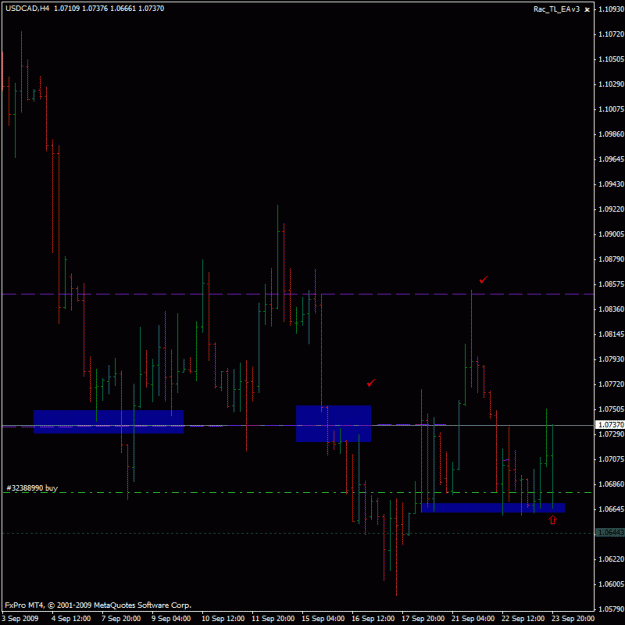Viewport: 625px width, 625px height.
Task: Select the blue rectangle near 15 Sep
Action: point(334,423)
